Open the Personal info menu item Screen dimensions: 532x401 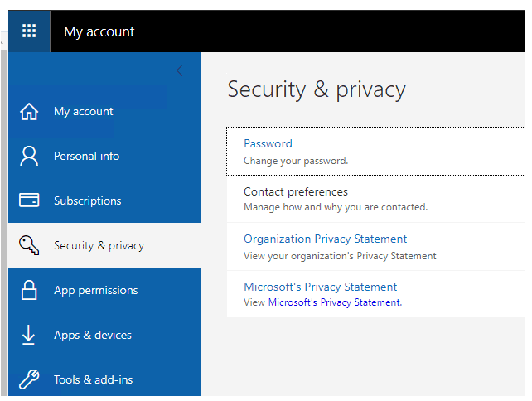(104, 156)
